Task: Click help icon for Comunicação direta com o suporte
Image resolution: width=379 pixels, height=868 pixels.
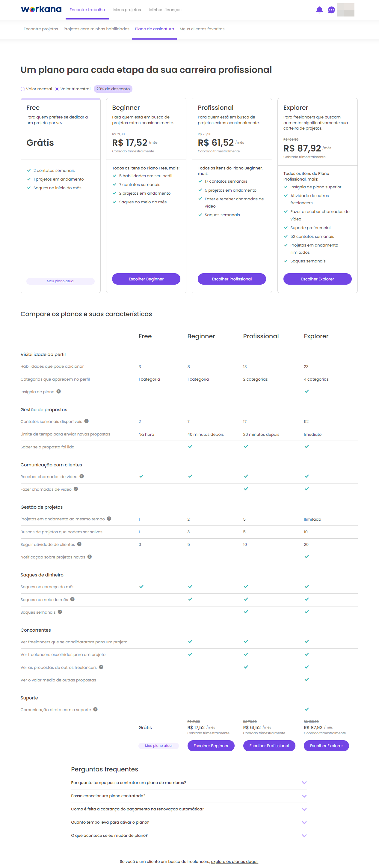Action: [96, 709]
